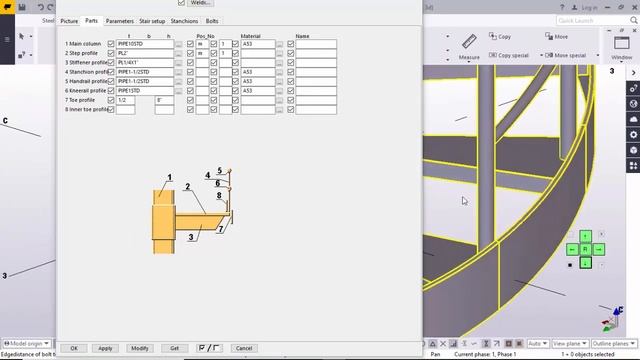Image resolution: width=640 pixels, height=360 pixels.
Task: Open the Model origin dropdown
Action: [27, 344]
